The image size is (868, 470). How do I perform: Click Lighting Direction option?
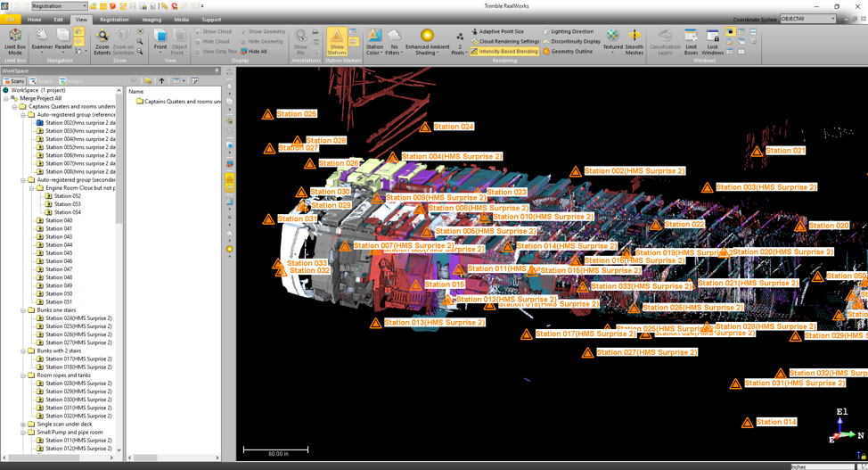(568, 31)
